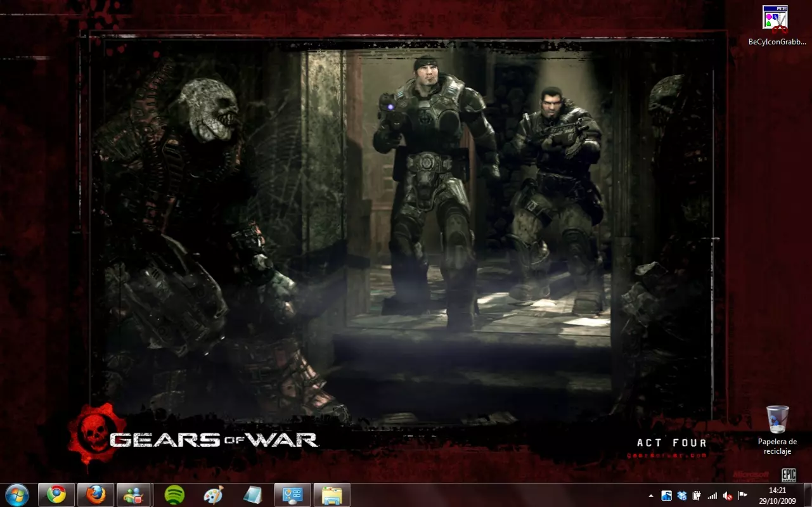Open the power plug battery tray icon

697,496
